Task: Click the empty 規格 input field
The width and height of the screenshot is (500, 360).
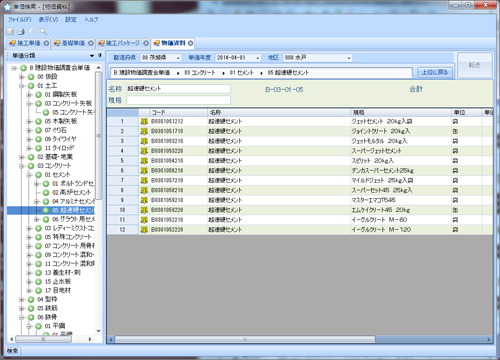Action: (178, 100)
